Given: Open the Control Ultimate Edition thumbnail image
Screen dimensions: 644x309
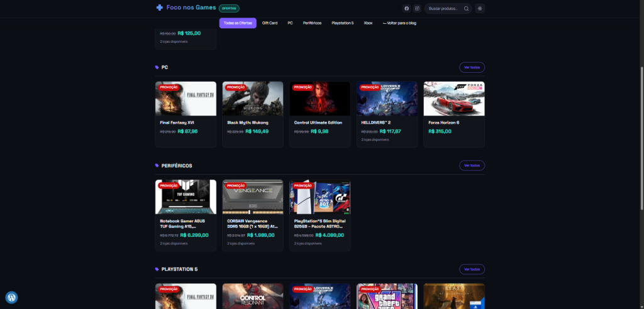Looking at the screenshot, I should point(320,99).
